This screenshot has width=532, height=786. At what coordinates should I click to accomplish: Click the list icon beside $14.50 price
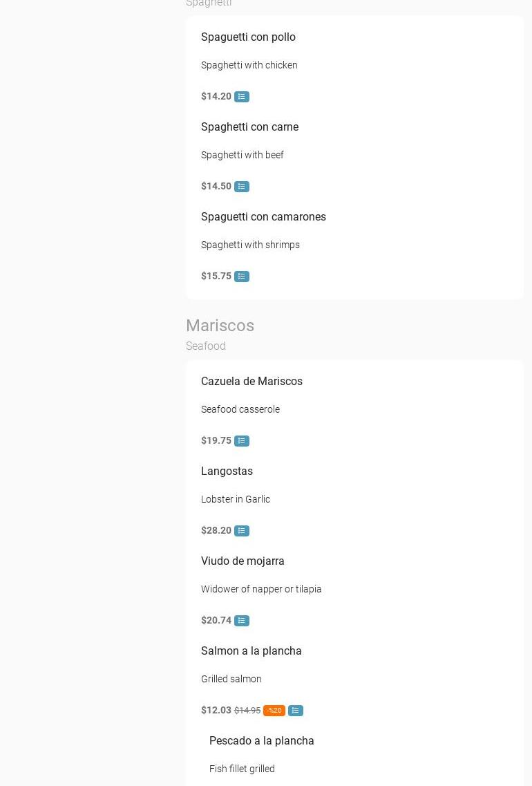click(242, 187)
